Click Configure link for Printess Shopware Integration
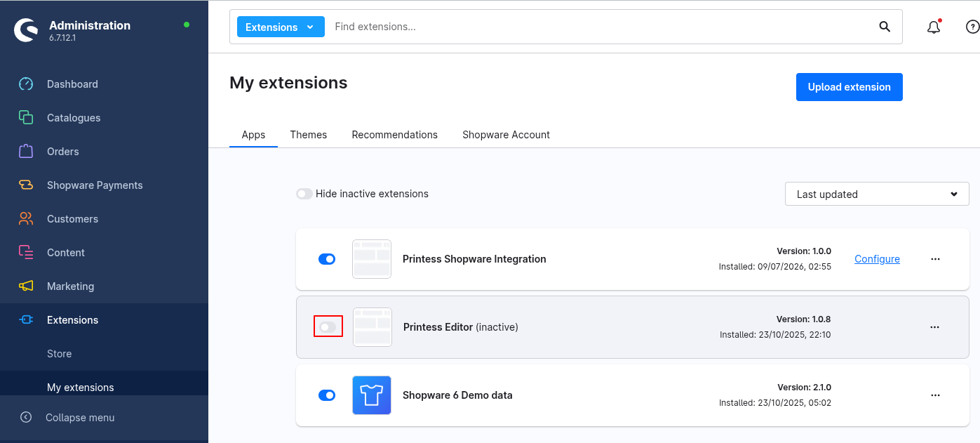 (877, 259)
